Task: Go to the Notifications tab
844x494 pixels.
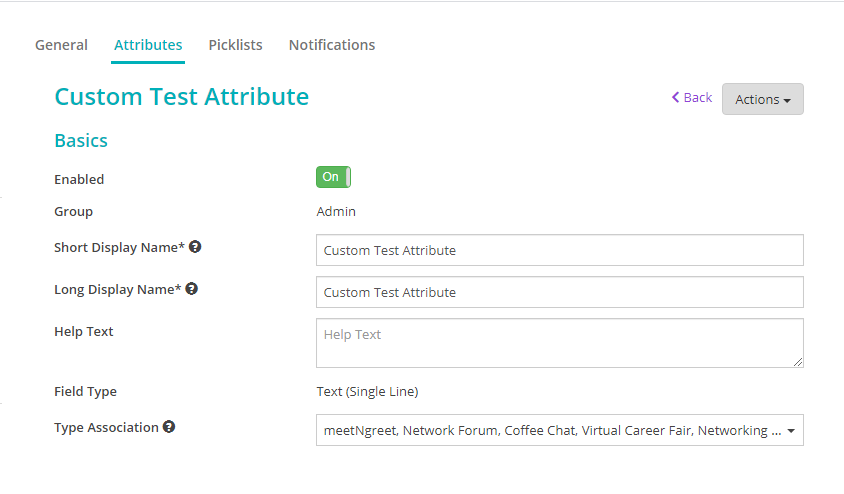Action: (x=332, y=45)
